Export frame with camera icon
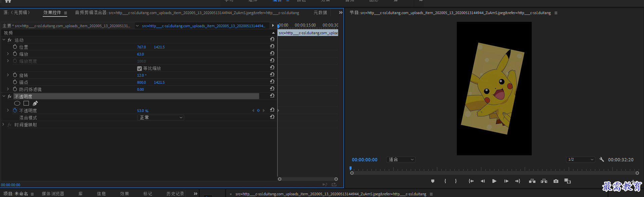 (x=556, y=181)
